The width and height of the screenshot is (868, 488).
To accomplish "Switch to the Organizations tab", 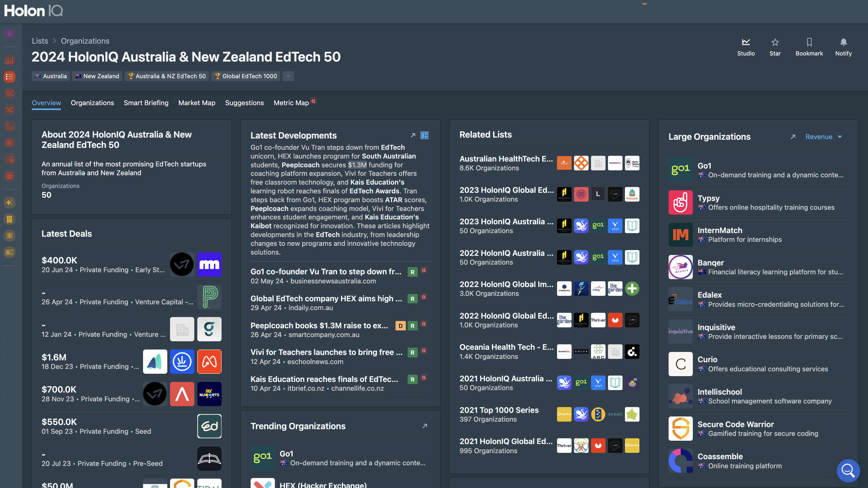I will tap(92, 103).
